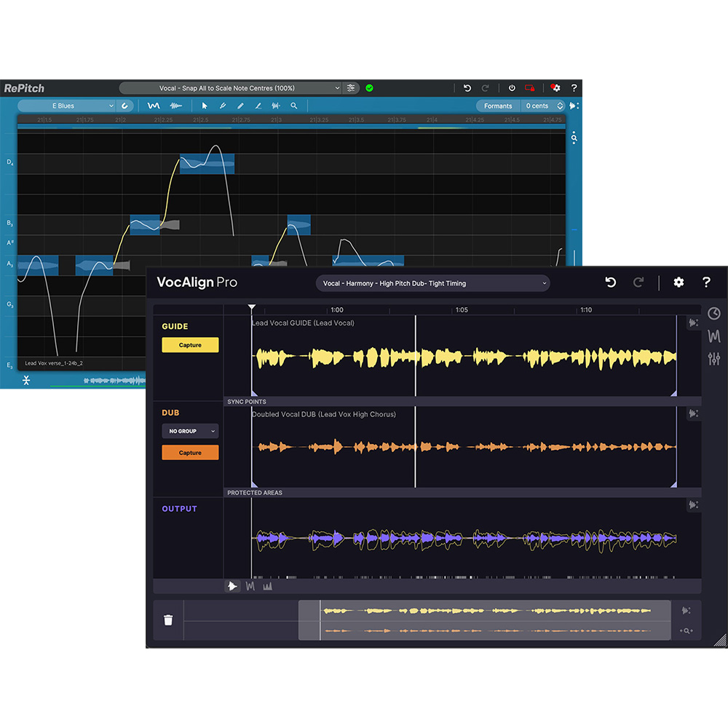Open VocAlign Pro help question mark
728x728 pixels.
coord(706,282)
